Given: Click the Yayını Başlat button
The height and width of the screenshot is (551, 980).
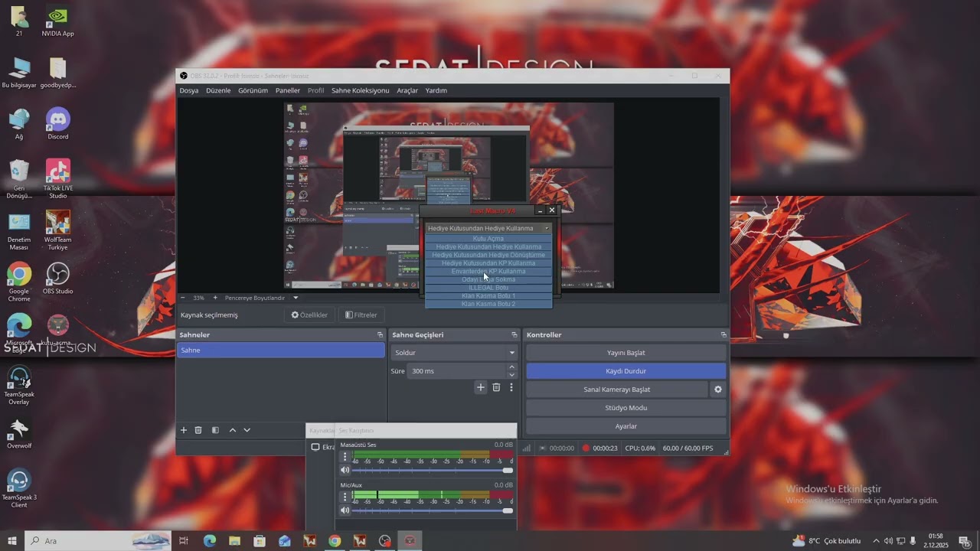Looking at the screenshot, I should click(x=626, y=353).
